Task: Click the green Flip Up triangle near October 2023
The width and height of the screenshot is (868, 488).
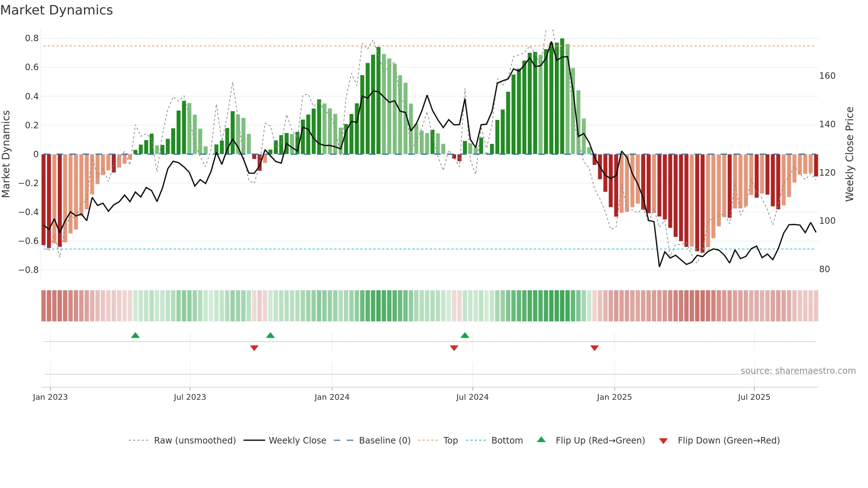Action: [270, 335]
